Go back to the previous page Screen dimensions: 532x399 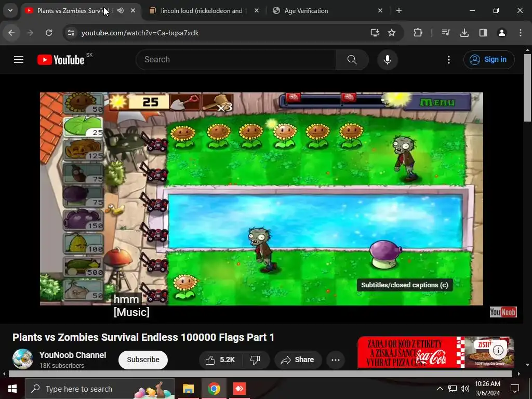pyautogui.click(x=11, y=33)
